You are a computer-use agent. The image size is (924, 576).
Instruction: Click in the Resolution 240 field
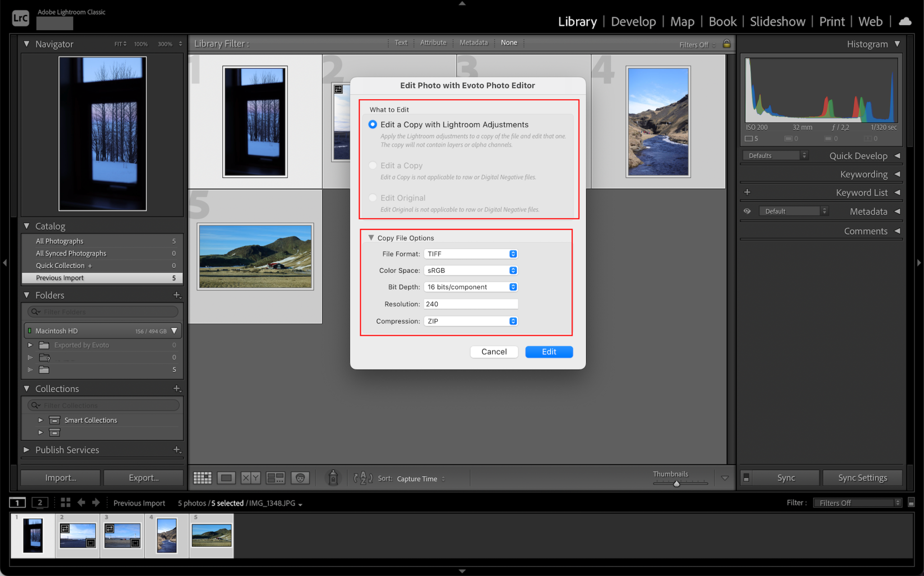471,304
